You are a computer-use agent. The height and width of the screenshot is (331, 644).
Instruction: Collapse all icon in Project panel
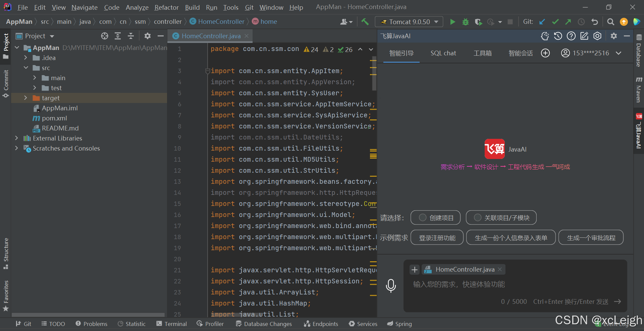[131, 36]
